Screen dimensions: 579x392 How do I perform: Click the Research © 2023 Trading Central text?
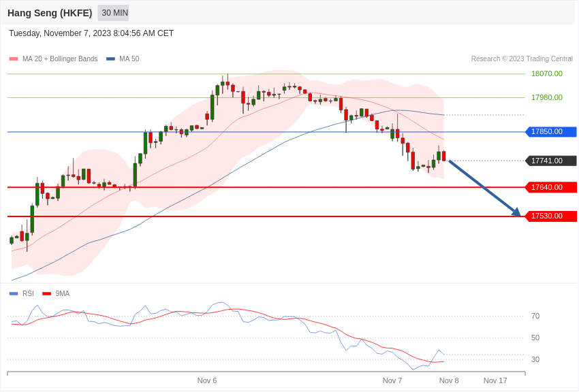(522, 59)
